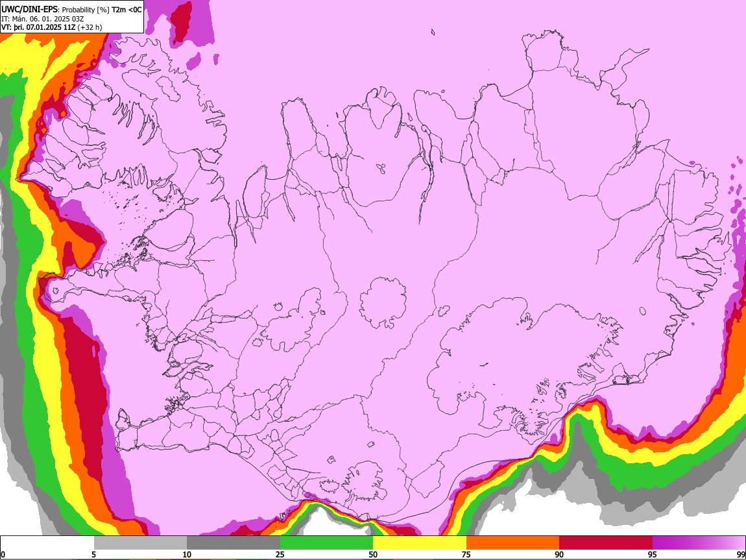The width and height of the screenshot is (746, 560).
Task: Click the legend scale value 90
Action: tap(559, 554)
